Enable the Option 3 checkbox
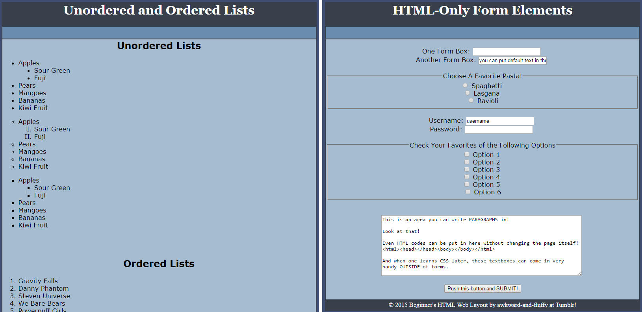The image size is (644, 312). tap(467, 169)
